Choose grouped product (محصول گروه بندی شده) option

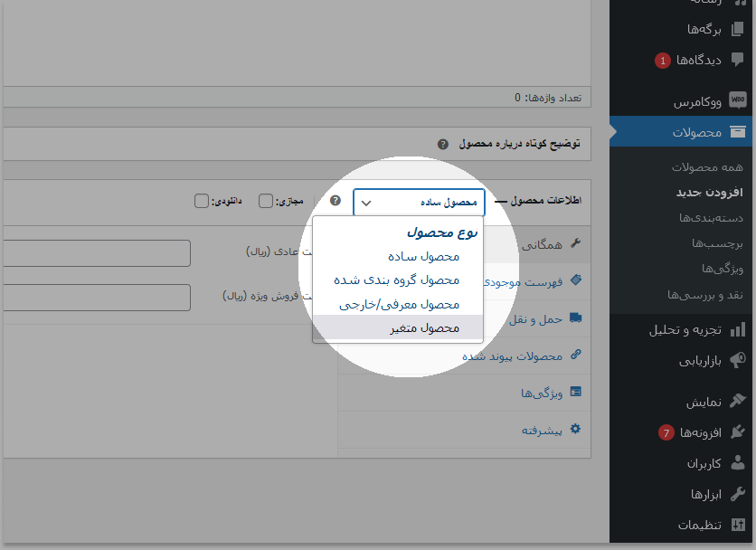point(396,280)
